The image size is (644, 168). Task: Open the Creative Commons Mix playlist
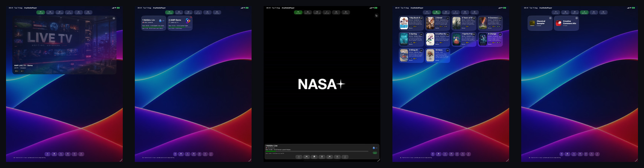tap(566, 23)
